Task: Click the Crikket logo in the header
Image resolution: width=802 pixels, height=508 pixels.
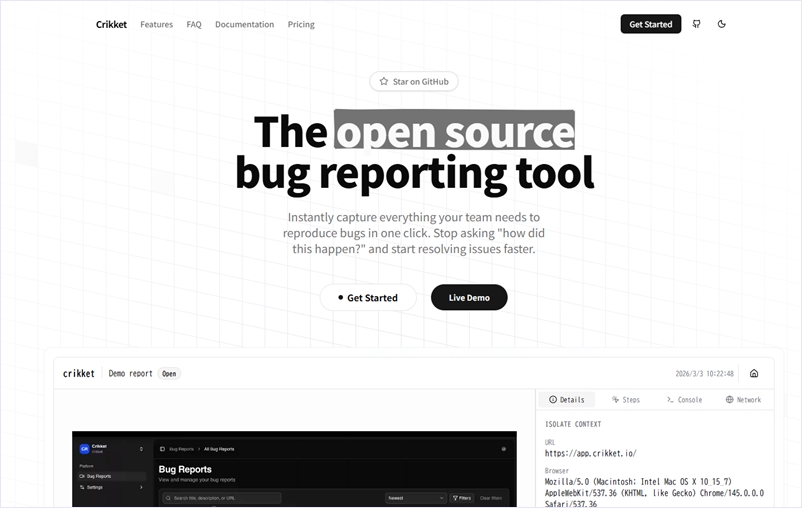Action: click(111, 24)
